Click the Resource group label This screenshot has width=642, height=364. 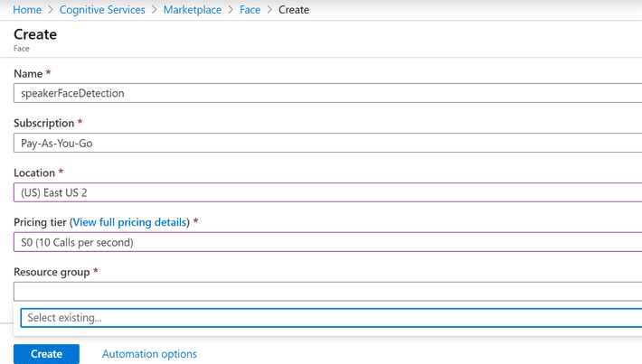pyautogui.click(x=52, y=272)
